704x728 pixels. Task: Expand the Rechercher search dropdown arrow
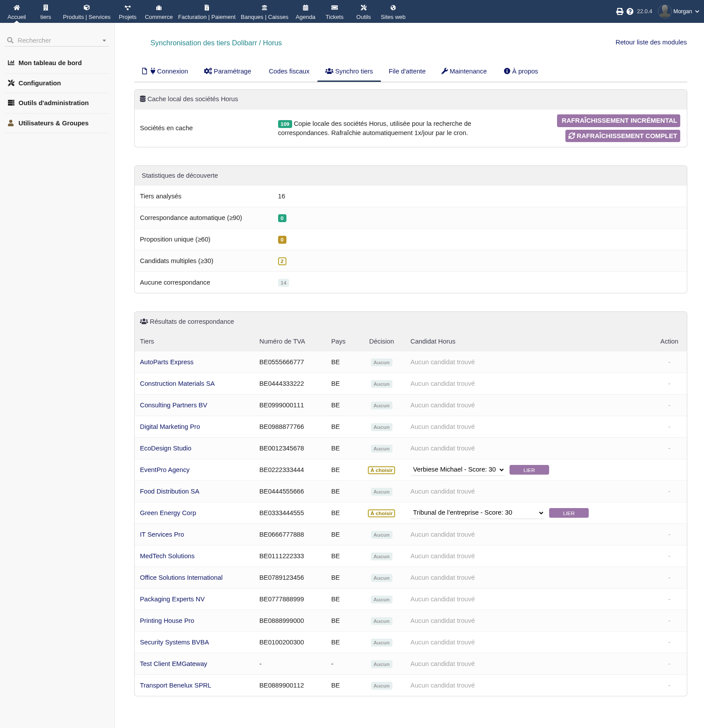(104, 40)
